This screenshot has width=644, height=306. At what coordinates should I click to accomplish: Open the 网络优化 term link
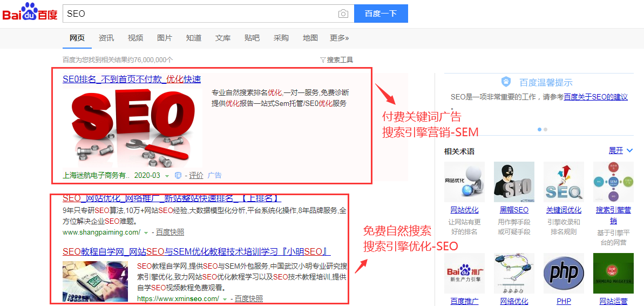[514, 301]
